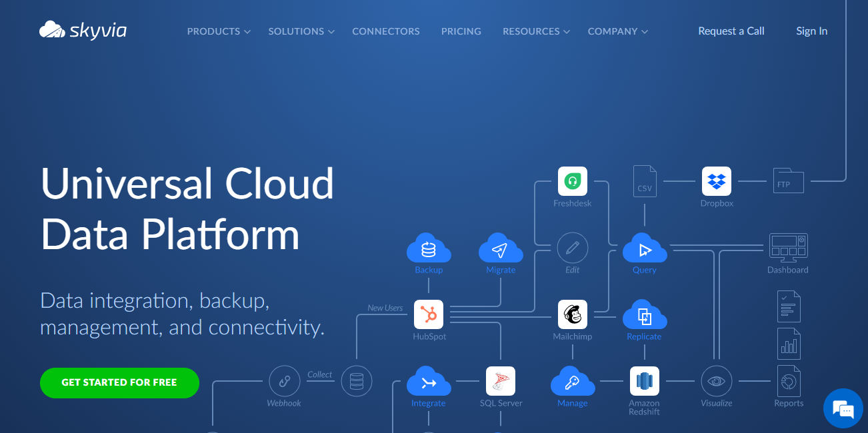Click the Sign In link
The height and width of the screenshot is (433, 868).
point(812,31)
